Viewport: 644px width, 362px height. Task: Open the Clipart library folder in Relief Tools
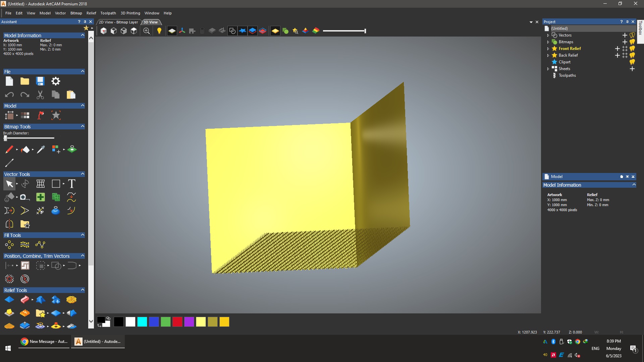pyautogui.click(x=41, y=313)
